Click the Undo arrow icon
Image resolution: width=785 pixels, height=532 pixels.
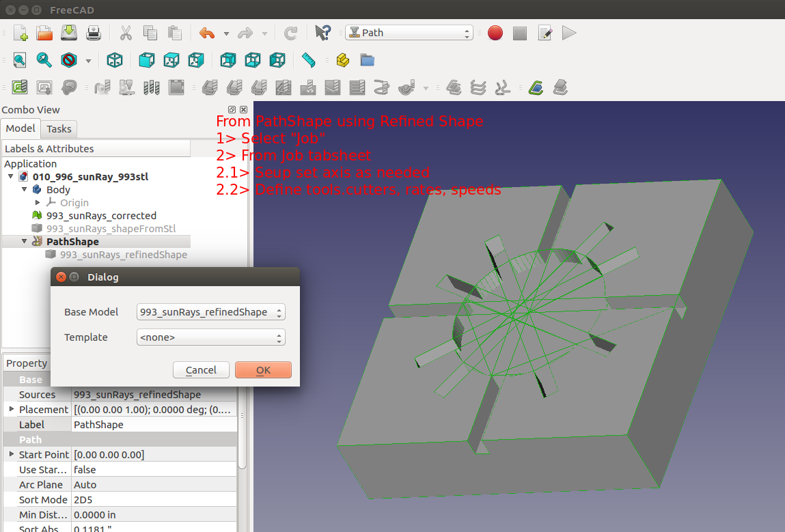tap(207, 33)
